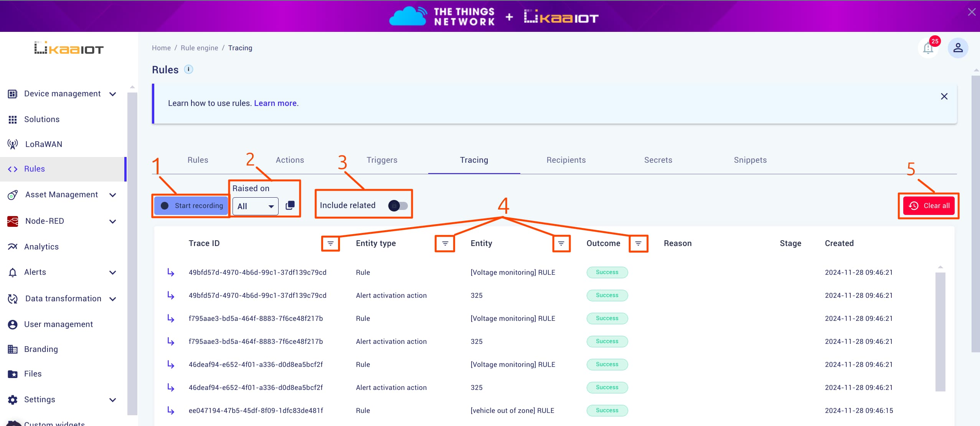Open the Trace ID column filter
Screen dimensions: 980x426
pyautogui.click(x=330, y=244)
